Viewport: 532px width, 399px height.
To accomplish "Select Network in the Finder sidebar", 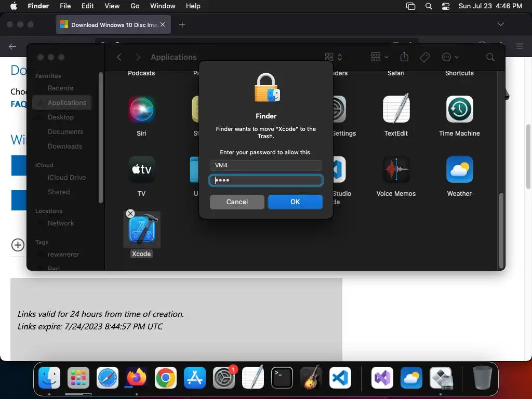I will click(x=61, y=223).
